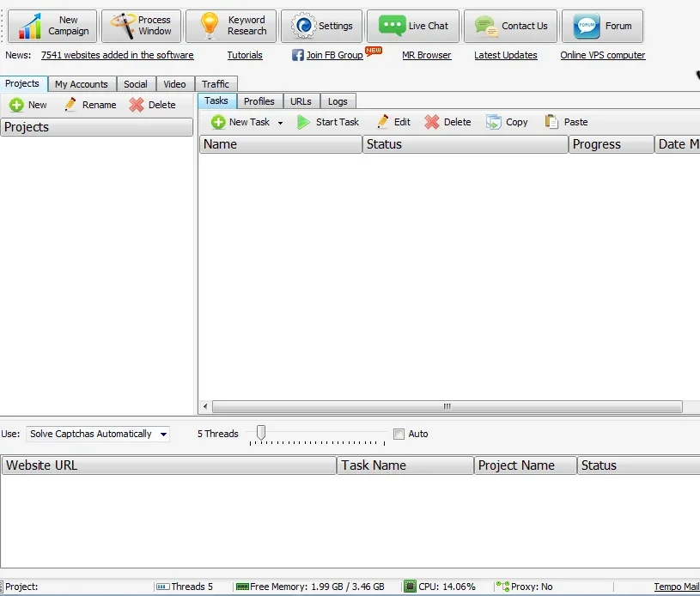Click the "Threads 5" status bar text
This screenshot has width=700, height=596.
click(192, 587)
